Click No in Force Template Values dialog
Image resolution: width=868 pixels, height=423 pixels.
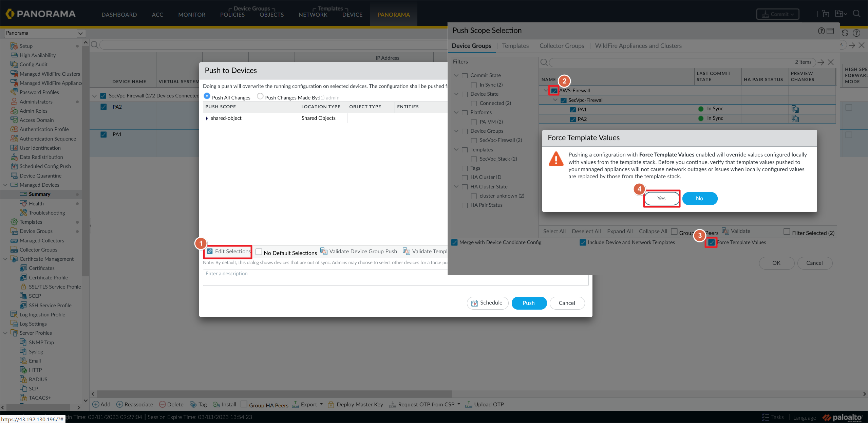click(700, 199)
